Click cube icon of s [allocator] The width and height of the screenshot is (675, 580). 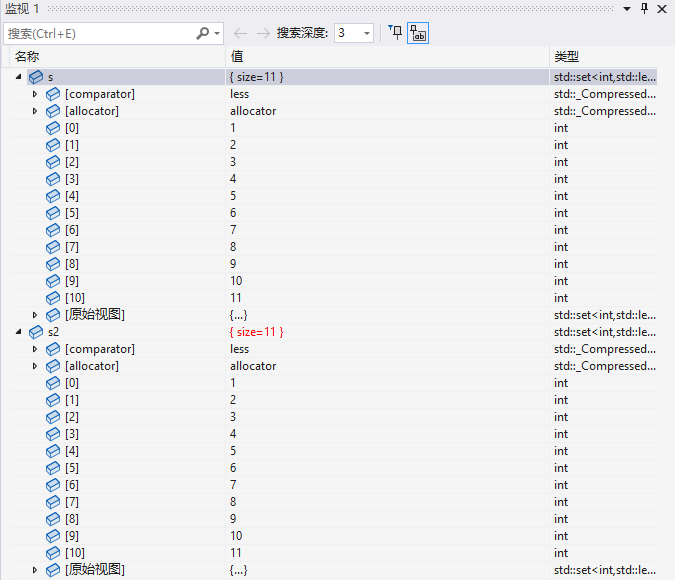[x=53, y=111]
